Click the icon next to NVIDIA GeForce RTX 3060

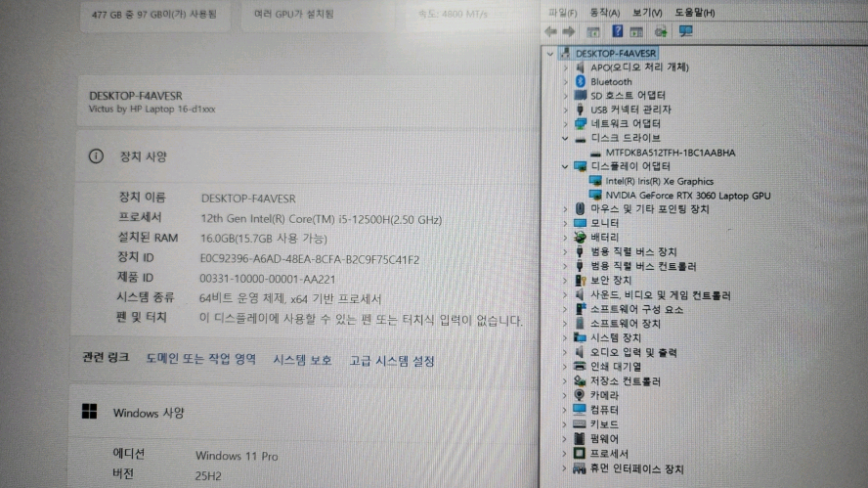(x=595, y=195)
